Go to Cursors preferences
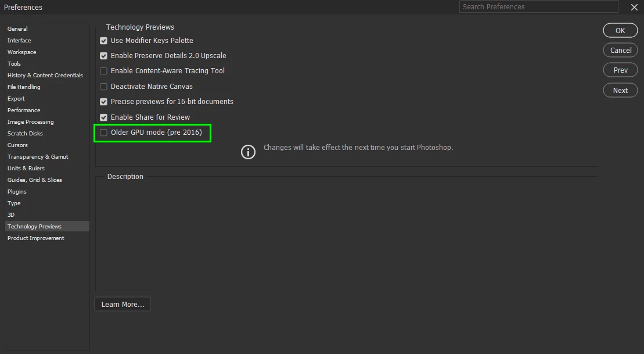The image size is (644, 354). point(47,145)
